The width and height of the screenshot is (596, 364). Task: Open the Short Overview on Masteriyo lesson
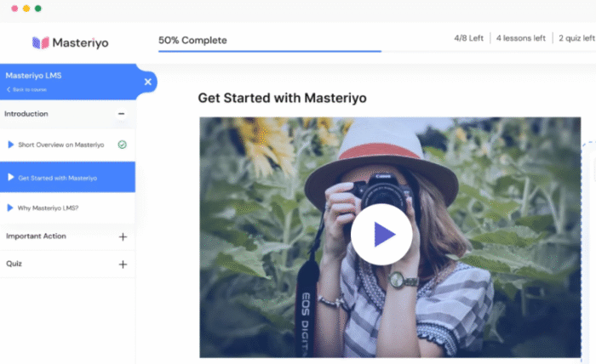60,145
